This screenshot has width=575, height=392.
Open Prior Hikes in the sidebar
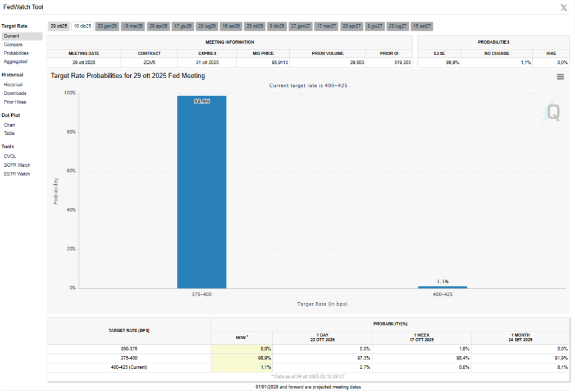(x=15, y=102)
